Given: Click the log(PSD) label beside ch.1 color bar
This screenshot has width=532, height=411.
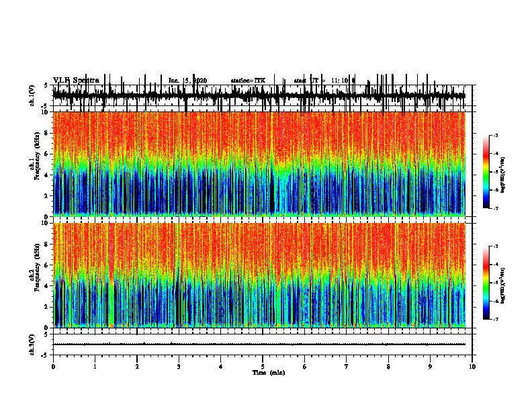Looking at the screenshot, I should point(502,175).
